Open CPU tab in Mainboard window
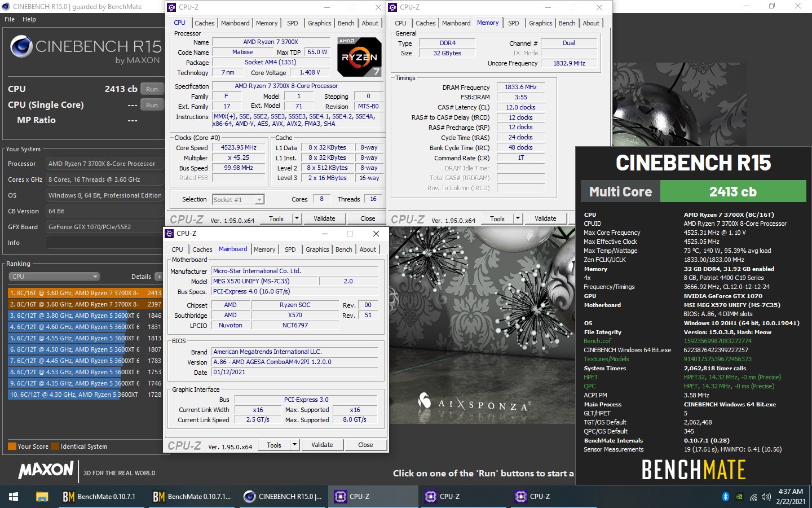Screen dimensions: 812x508 pyautogui.click(x=177, y=249)
